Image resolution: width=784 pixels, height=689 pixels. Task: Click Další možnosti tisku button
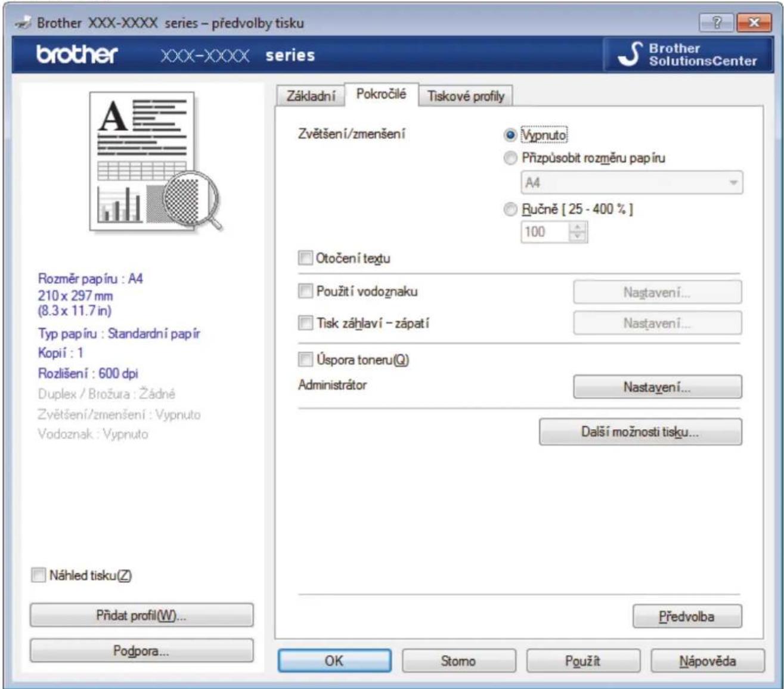click(640, 432)
